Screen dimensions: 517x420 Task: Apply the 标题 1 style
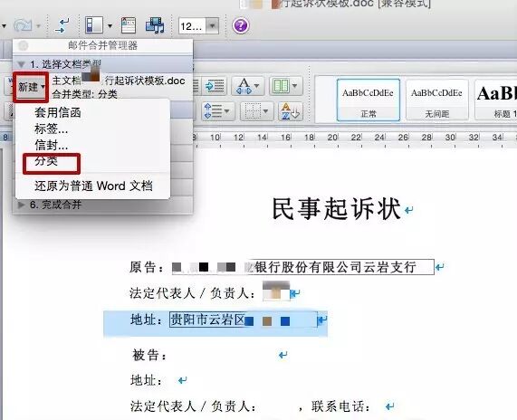click(496, 100)
